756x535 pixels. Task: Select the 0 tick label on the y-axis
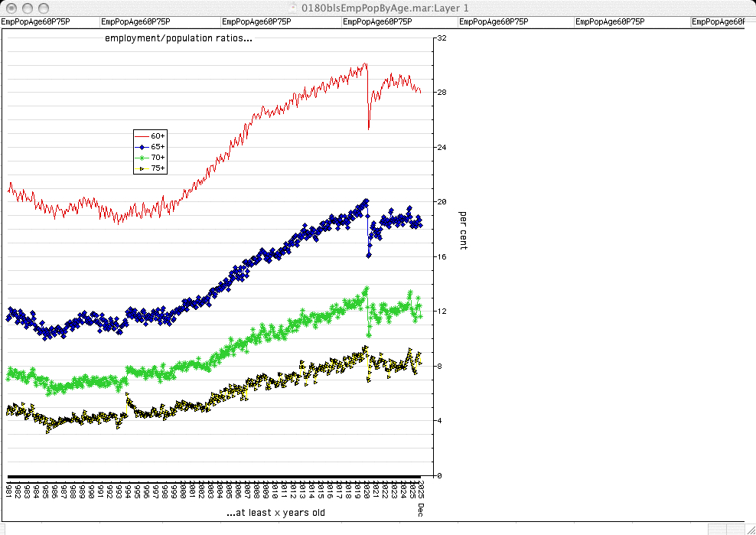pos(439,475)
